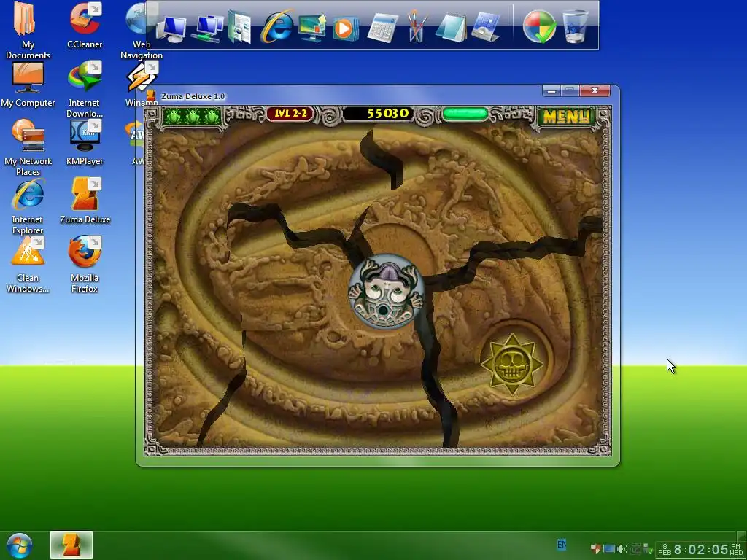Click the calendar gadget icon in dock
Viewport: 747px width, 560px height.
click(x=485, y=28)
